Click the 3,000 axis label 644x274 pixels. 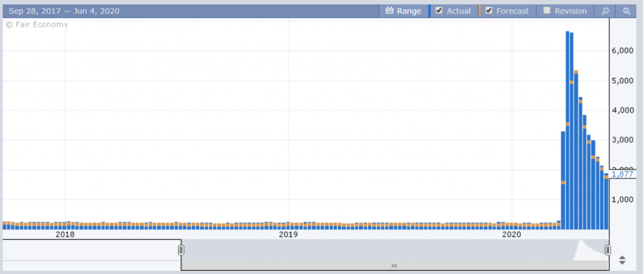(x=623, y=140)
